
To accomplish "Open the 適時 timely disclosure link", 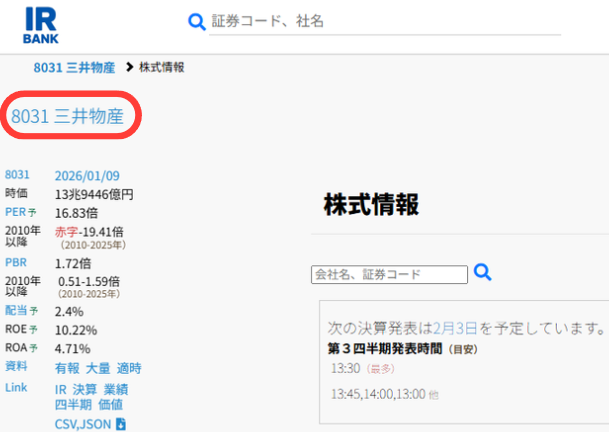I will tap(129, 368).
